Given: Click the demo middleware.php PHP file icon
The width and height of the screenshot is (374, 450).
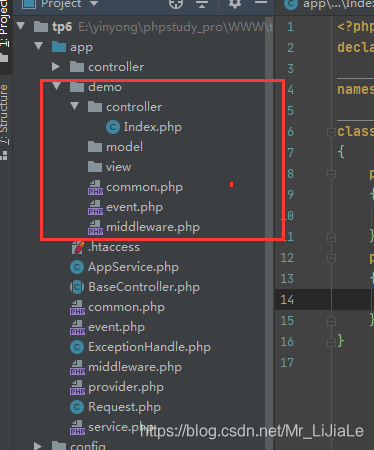Looking at the screenshot, I should pyautogui.click(x=95, y=227).
